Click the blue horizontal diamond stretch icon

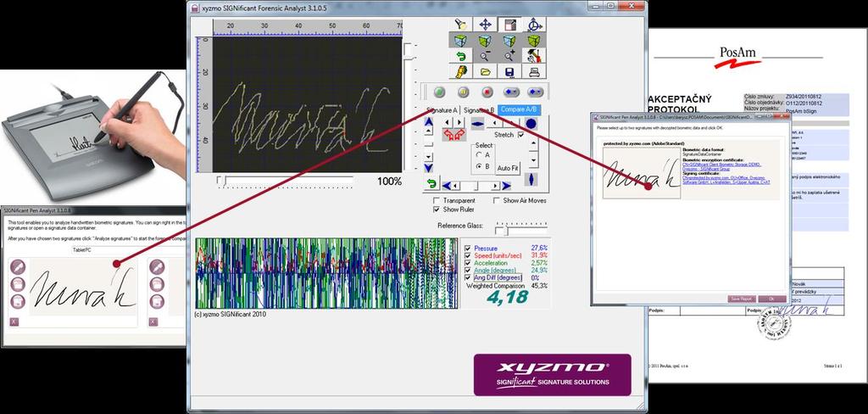click(478, 124)
